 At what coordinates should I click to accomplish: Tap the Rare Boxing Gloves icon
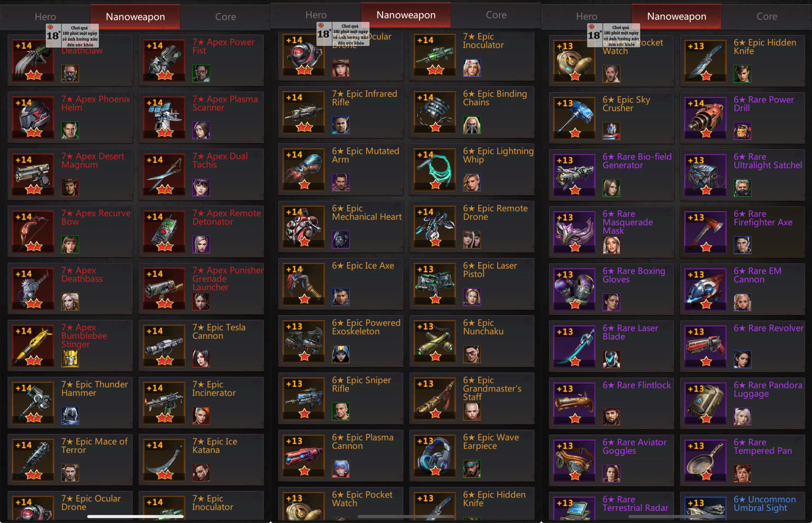574,289
